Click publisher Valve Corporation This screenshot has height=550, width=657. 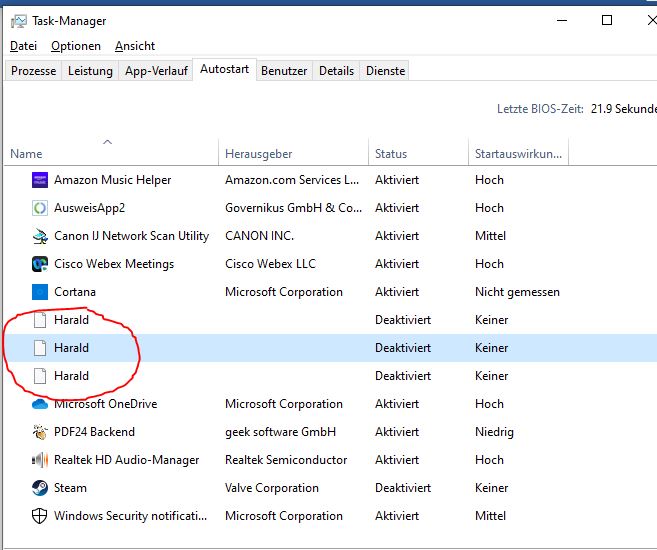[272, 488]
